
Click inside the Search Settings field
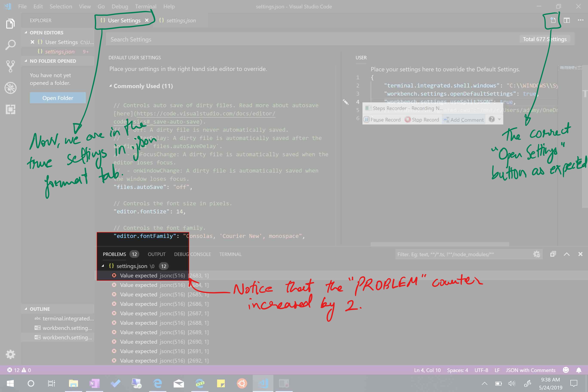(225, 39)
